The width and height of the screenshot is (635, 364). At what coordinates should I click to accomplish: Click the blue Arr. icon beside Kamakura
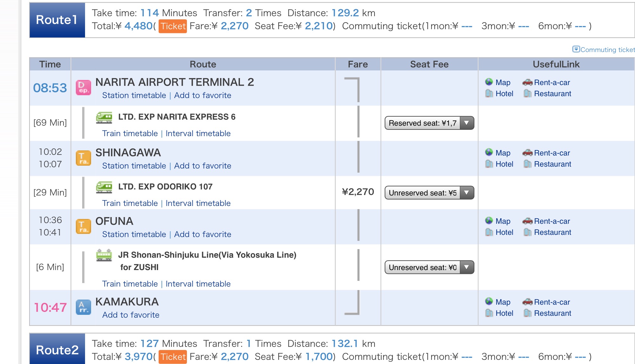click(x=83, y=307)
